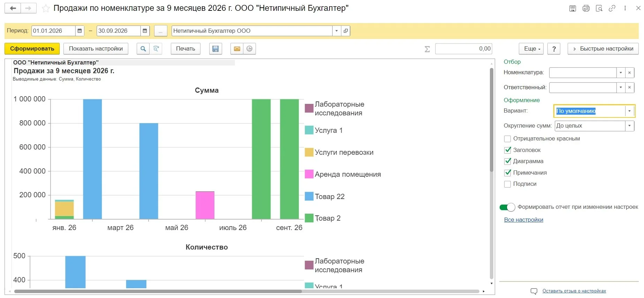Open the Еще dropdown menu

pos(532,49)
